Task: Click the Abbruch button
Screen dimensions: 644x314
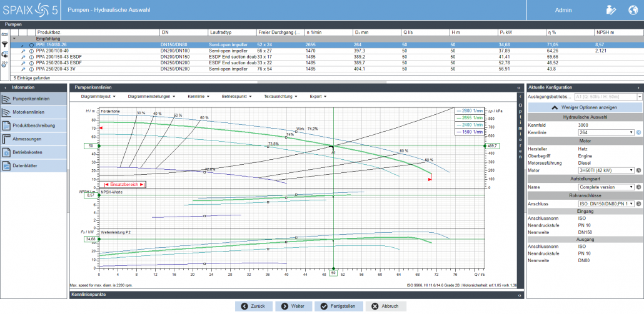Action: coord(386,307)
